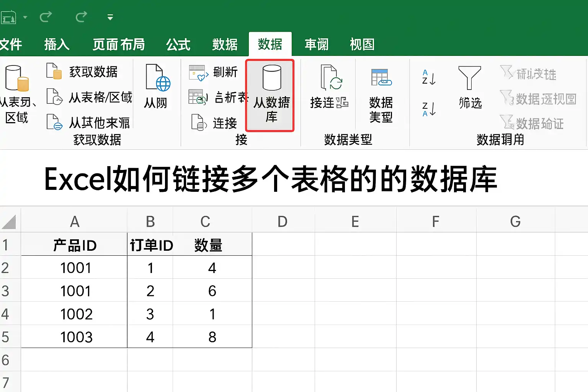Image resolution: width=588 pixels, height=392 pixels.
Task: Open the 公式 ribbon tab
Action: pos(178,44)
